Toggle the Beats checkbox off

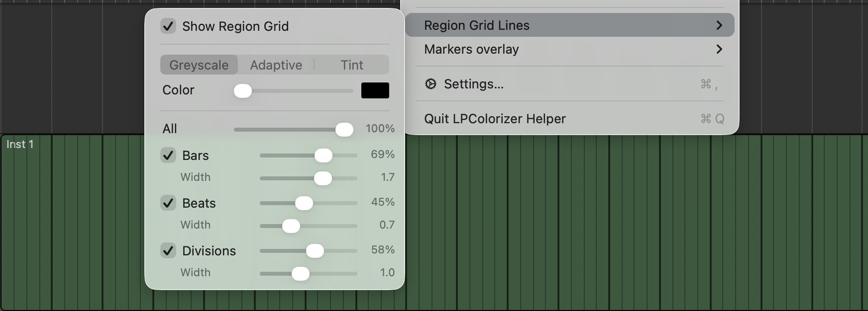point(168,203)
